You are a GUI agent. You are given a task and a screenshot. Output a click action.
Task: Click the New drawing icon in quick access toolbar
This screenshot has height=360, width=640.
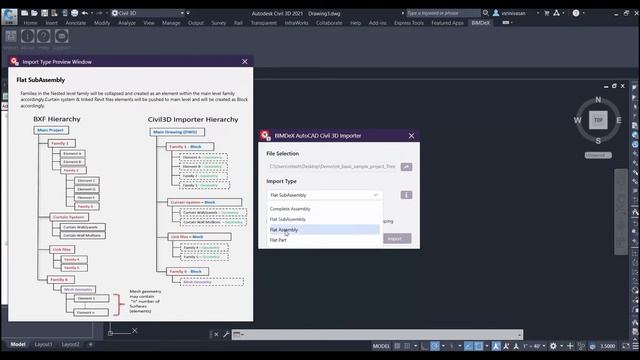point(24,13)
